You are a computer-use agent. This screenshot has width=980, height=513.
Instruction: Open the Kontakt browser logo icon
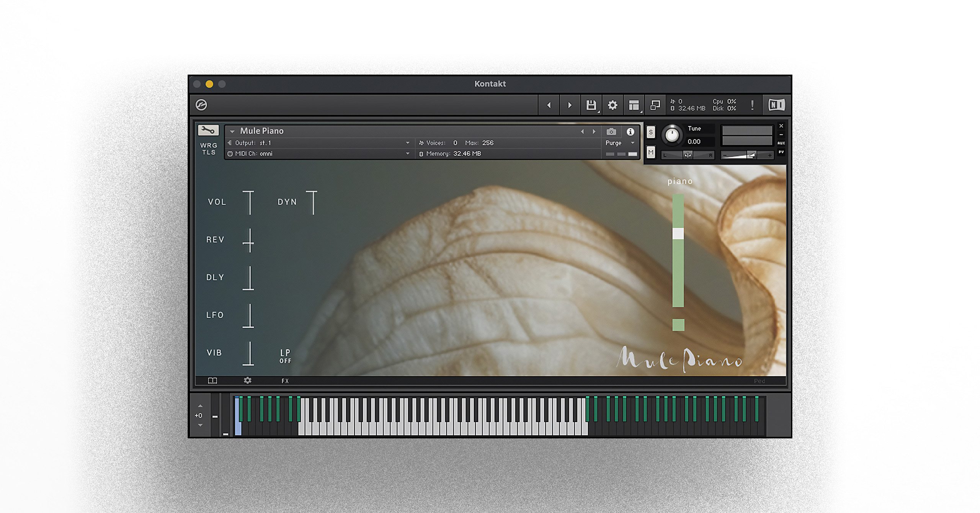click(x=201, y=105)
